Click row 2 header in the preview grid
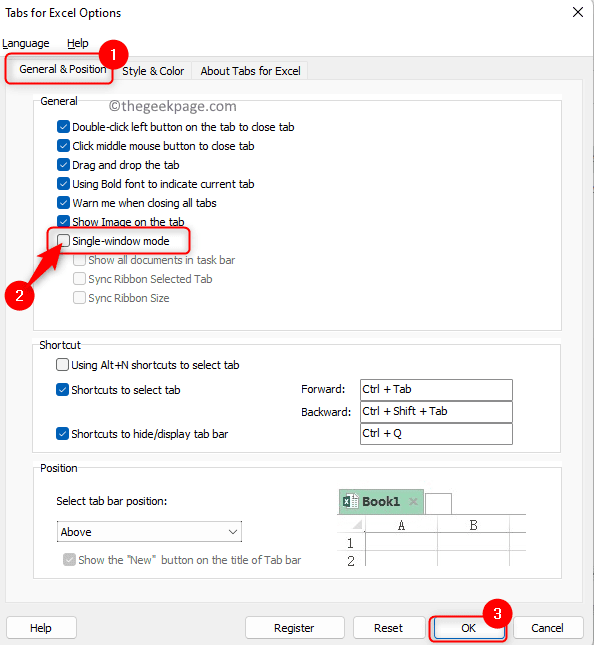This screenshot has height=645, width=594. (x=350, y=561)
